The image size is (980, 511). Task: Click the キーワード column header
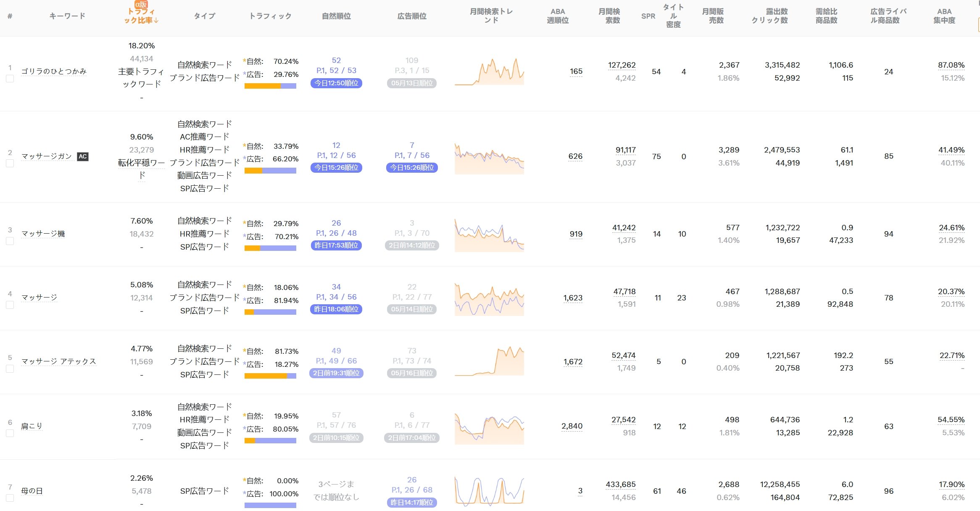pos(67,16)
